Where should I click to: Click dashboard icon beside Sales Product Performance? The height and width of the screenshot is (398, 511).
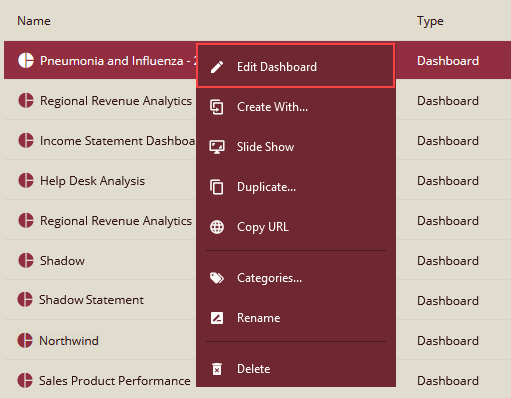tap(25, 380)
